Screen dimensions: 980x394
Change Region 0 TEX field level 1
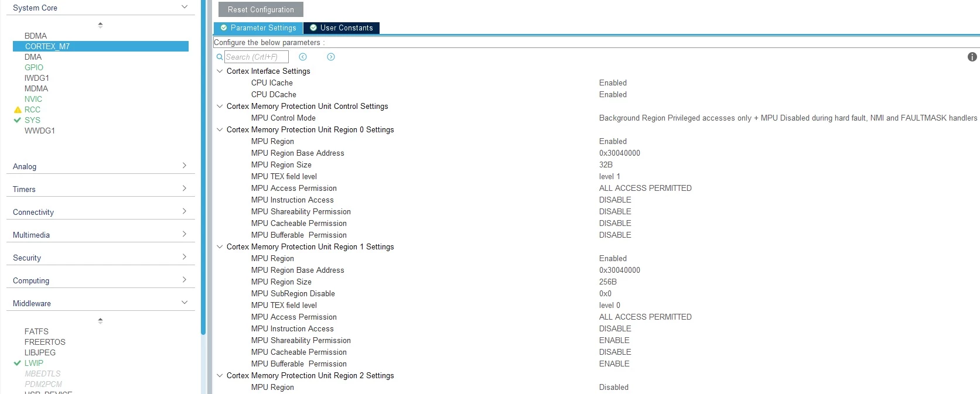(x=610, y=176)
